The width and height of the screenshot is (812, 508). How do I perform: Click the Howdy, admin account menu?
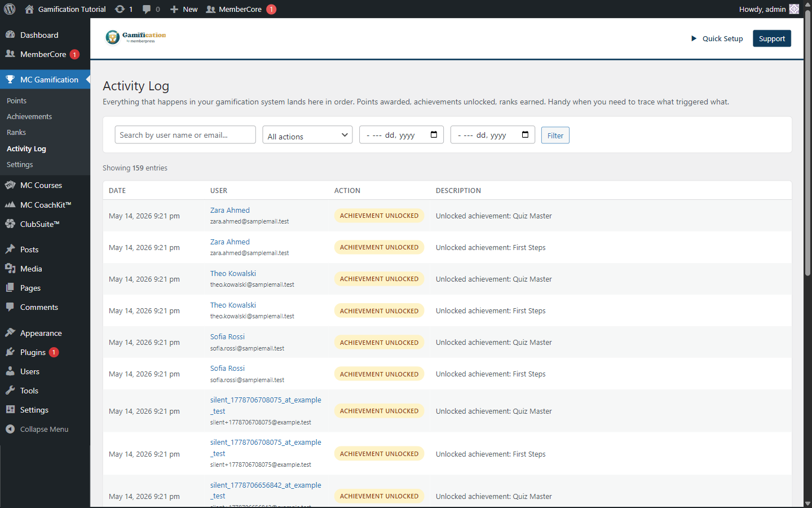(x=769, y=9)
